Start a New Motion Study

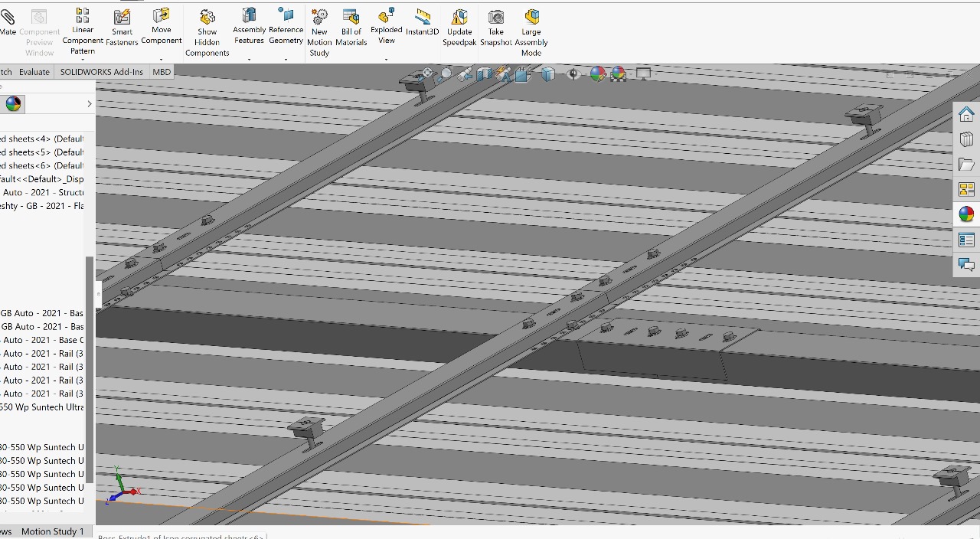319,33
